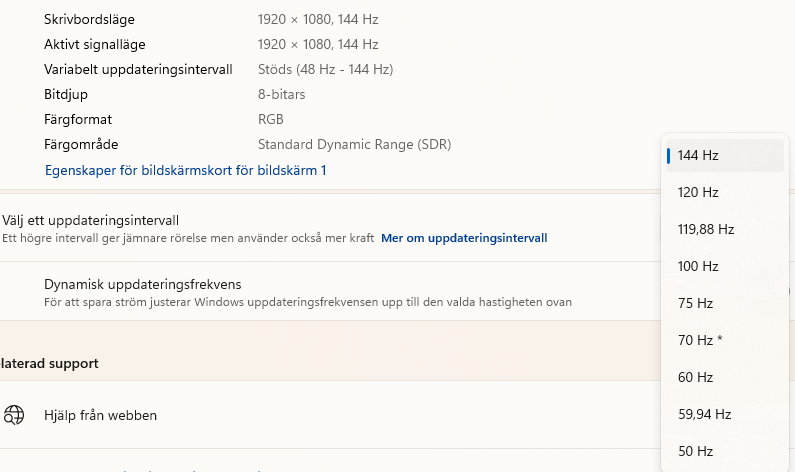This screenshot has width=795, height=472.
Task: Click the globe icon beside Hjälp från webben
Action: coord(14,415)
